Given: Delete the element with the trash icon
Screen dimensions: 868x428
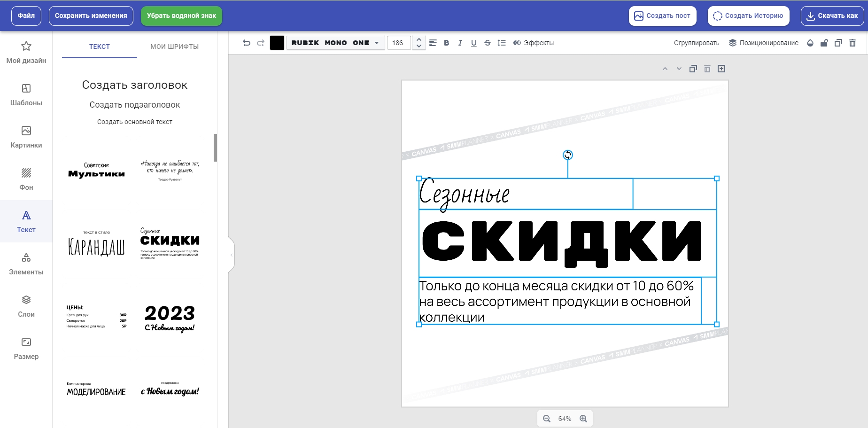Looking at the screenshot, I should 852,43.
